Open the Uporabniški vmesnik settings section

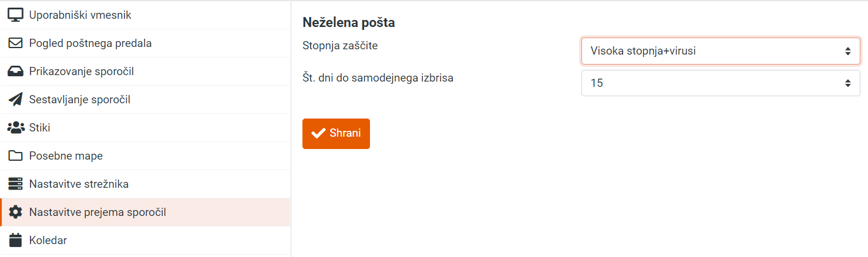tap(145, 15)
